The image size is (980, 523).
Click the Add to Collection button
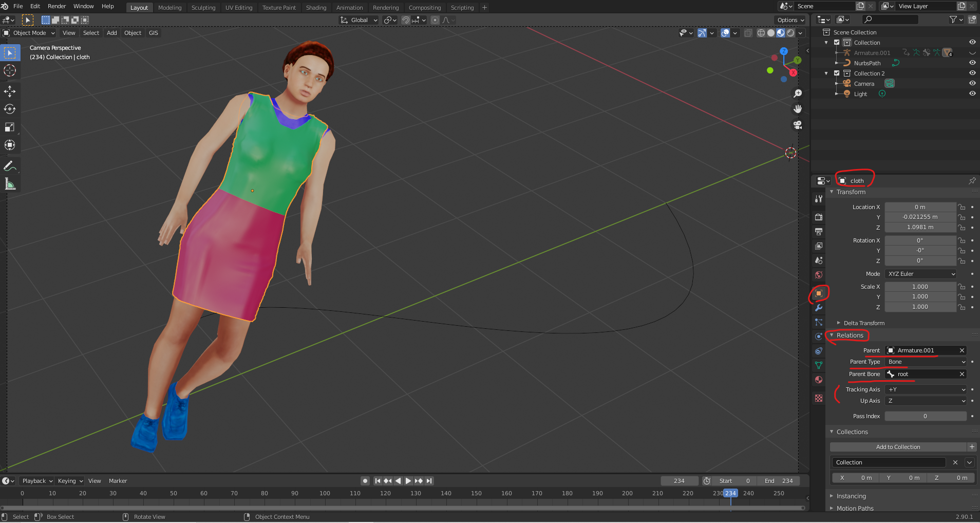tap(898, 447)
